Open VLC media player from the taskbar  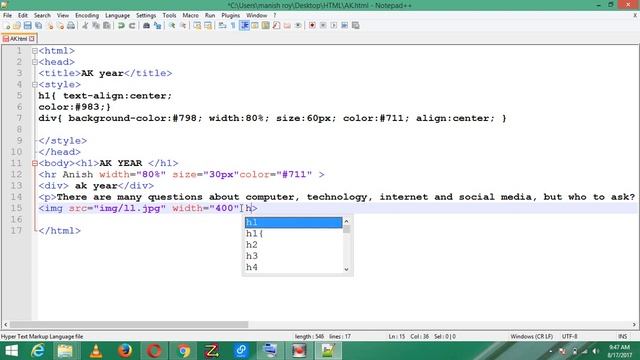point(96,351)
